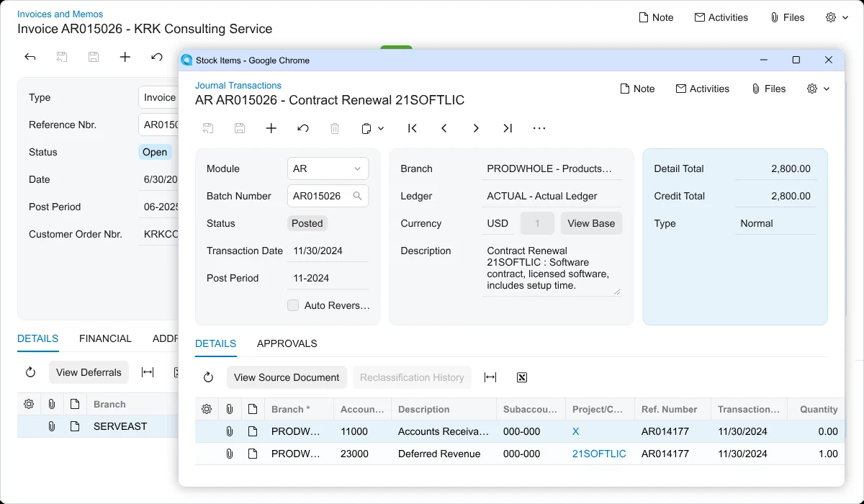The image size is (864, 504).
Task: Click the attachment icon on the 11000 row
Action: click(x=229, y=432)
